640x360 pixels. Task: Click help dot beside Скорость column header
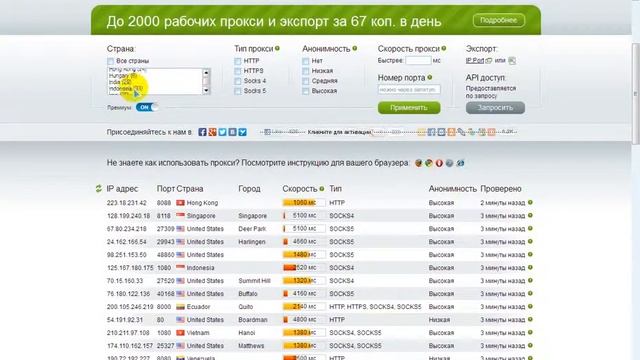[x=322, y=189]
